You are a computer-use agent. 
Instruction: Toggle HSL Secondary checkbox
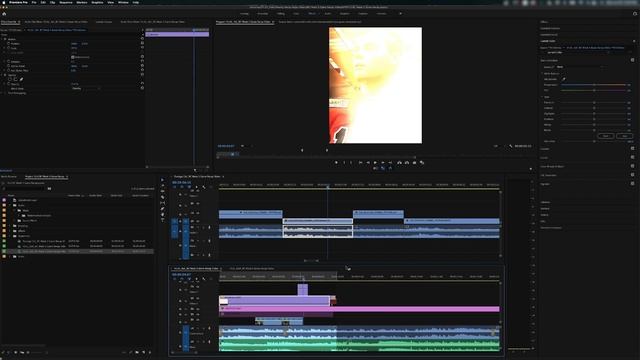coord(632,175)
